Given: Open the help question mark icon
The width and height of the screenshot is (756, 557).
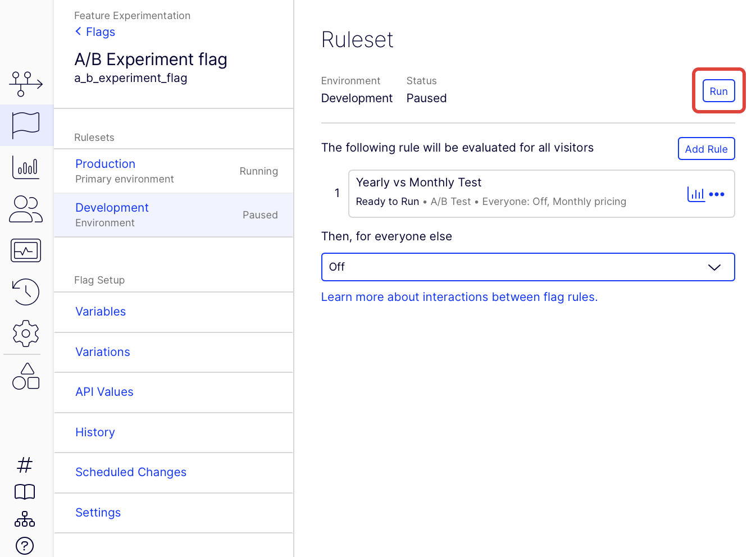Looking at the screenshot, I should point(25,545).
